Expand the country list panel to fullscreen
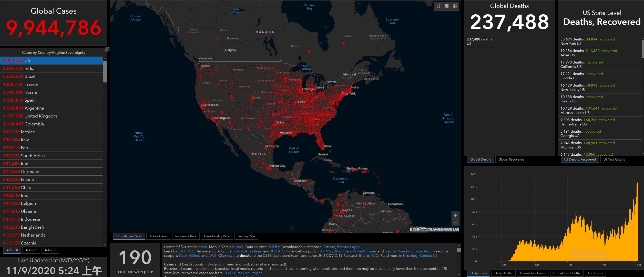644x277 pixels. tap(107, 49)
